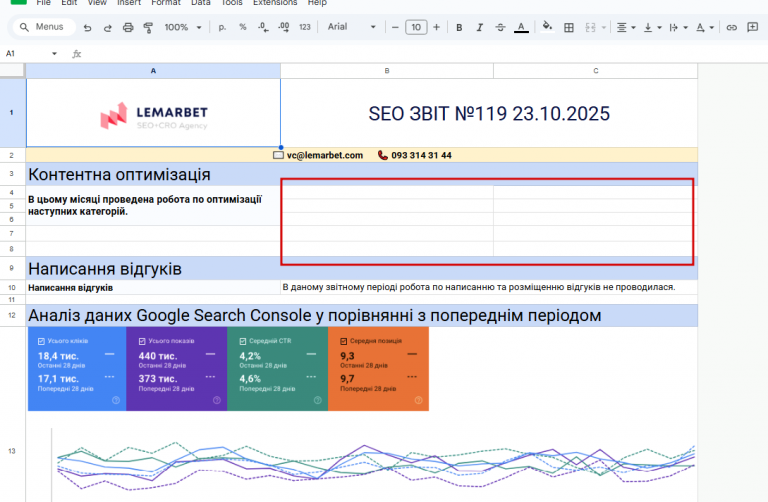Image resolution: width=768 pixels, height=502 pixels.
Task: Open the Data menu
Action: 201,3
